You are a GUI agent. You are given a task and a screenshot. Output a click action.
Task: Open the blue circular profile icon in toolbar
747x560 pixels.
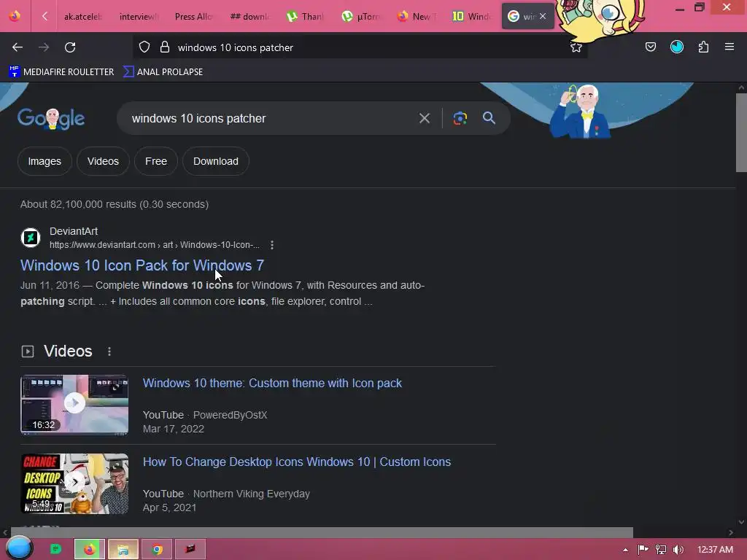tap(677, 47)
